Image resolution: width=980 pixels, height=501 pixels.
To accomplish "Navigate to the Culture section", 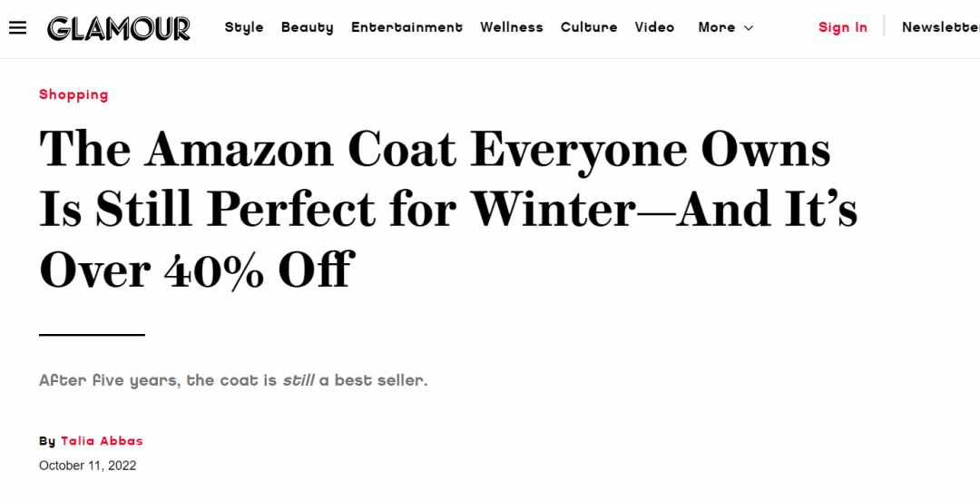I will [589, 27].
